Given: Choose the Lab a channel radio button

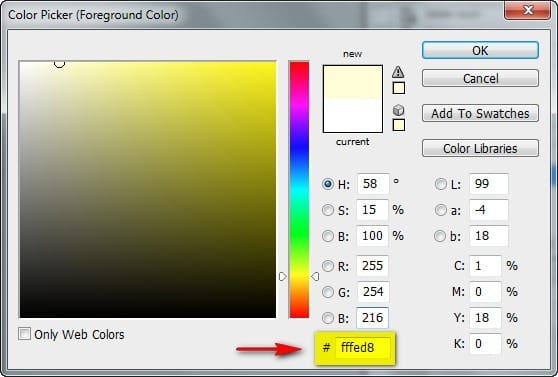Looking at the screenshot, I should 441,210.
